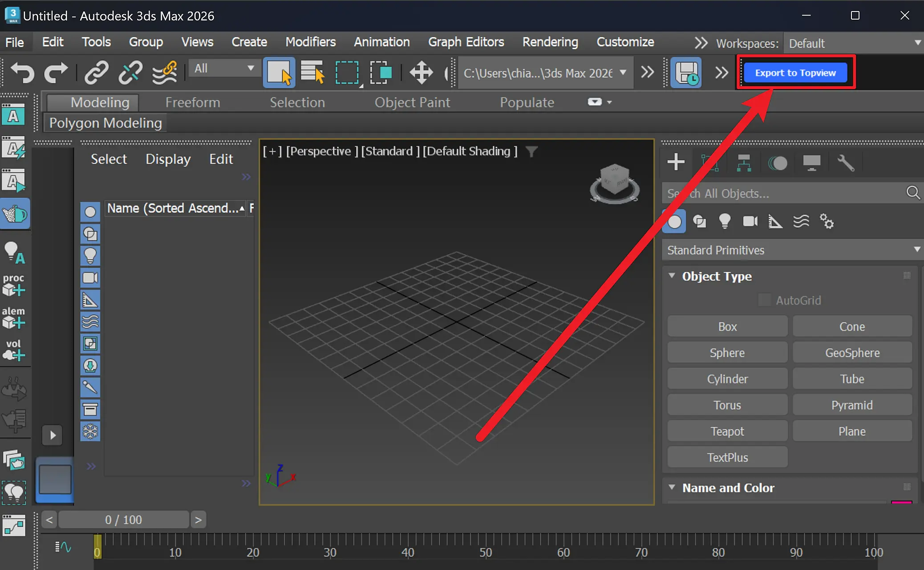Open the Display command panel tab

click(811, 163)
